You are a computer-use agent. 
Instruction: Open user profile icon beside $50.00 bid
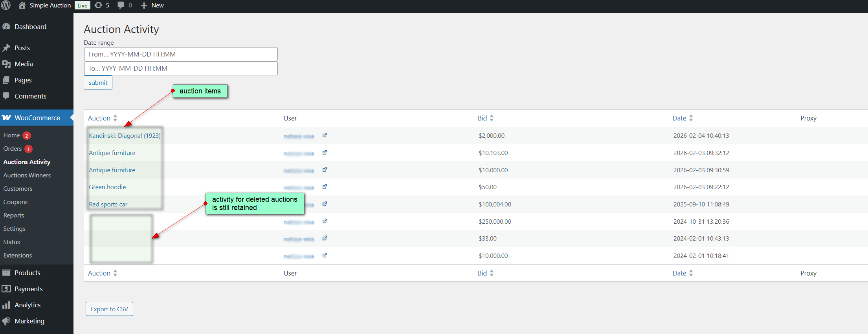click(x=325, y=187)
